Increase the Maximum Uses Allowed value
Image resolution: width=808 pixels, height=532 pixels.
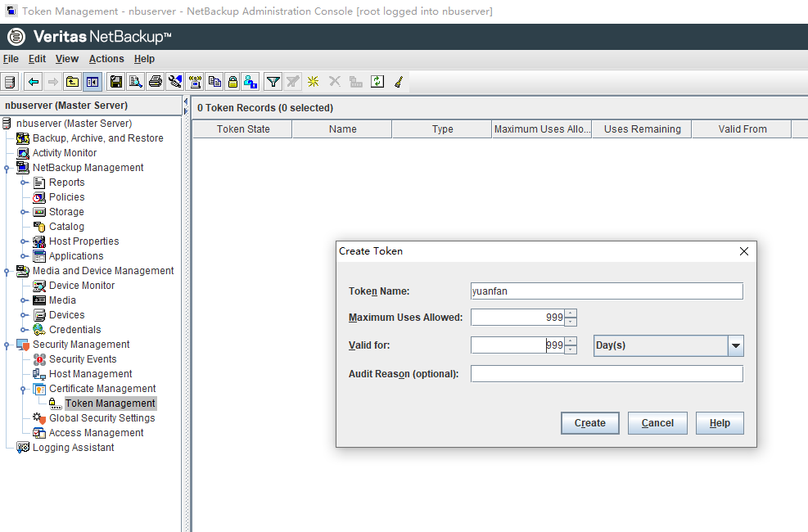click(571, 313)
